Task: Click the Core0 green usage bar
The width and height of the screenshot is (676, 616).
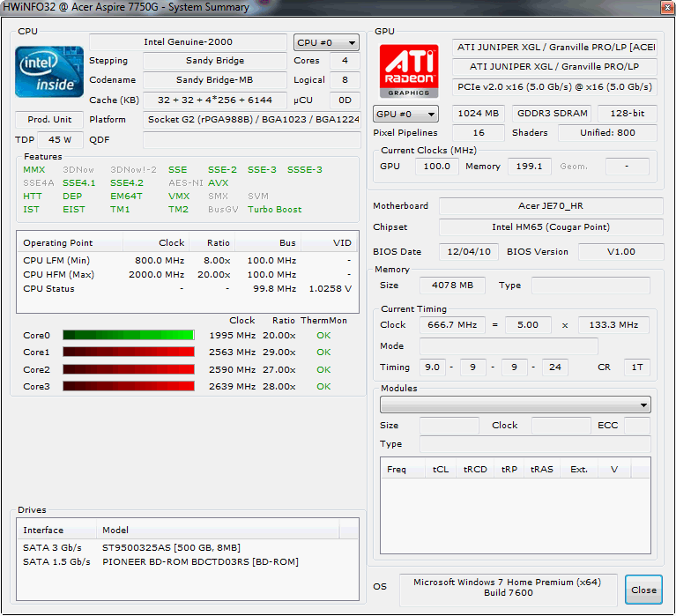Action: tap(129, 335)
